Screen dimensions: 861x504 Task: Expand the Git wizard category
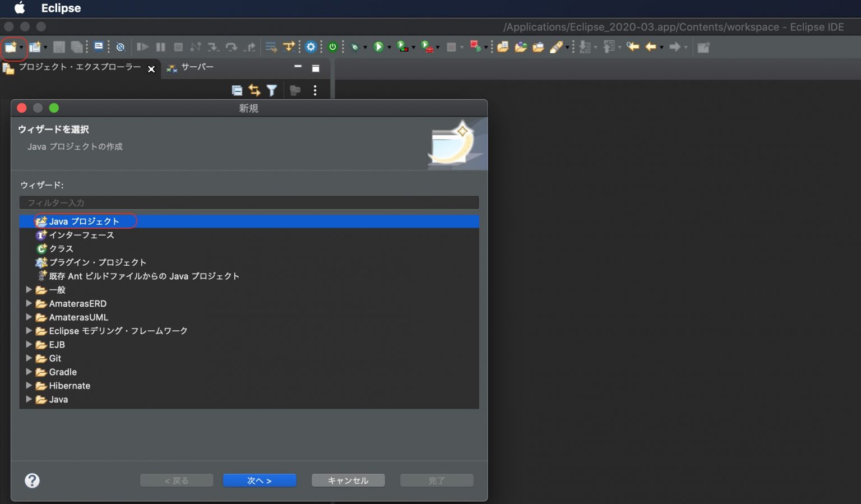pyautogui.click(x=29, y=358)
